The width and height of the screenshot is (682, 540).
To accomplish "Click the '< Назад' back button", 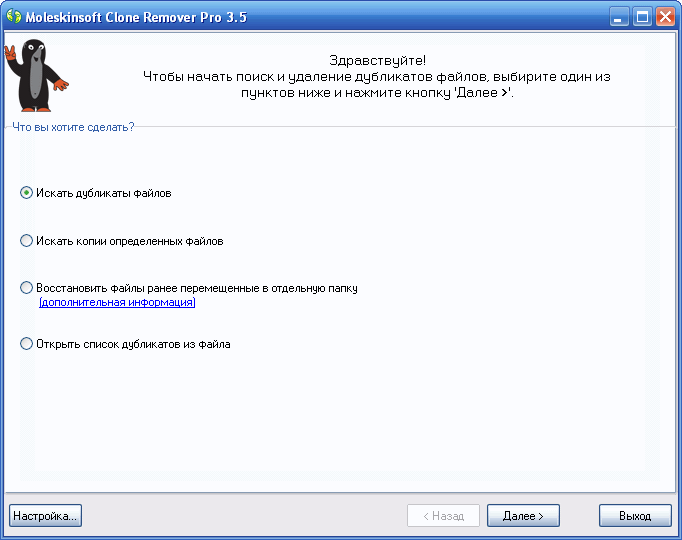I will (443, 516).
